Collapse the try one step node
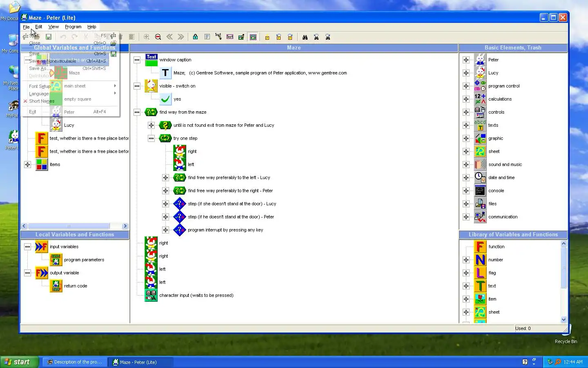 click(x=151, y=138)
